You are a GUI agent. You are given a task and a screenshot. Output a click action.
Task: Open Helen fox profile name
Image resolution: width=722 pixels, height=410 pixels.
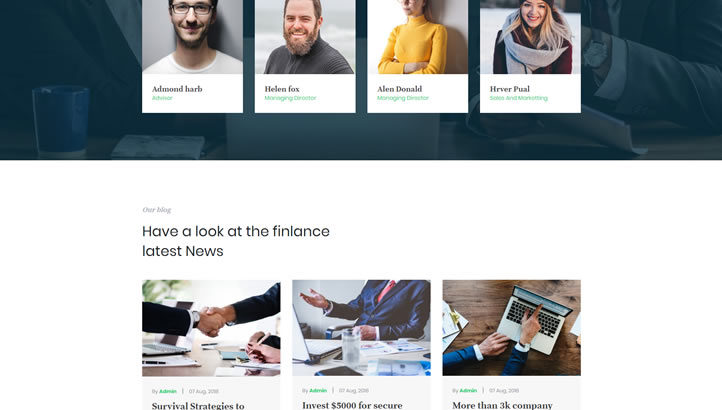(x=282, y=89)
